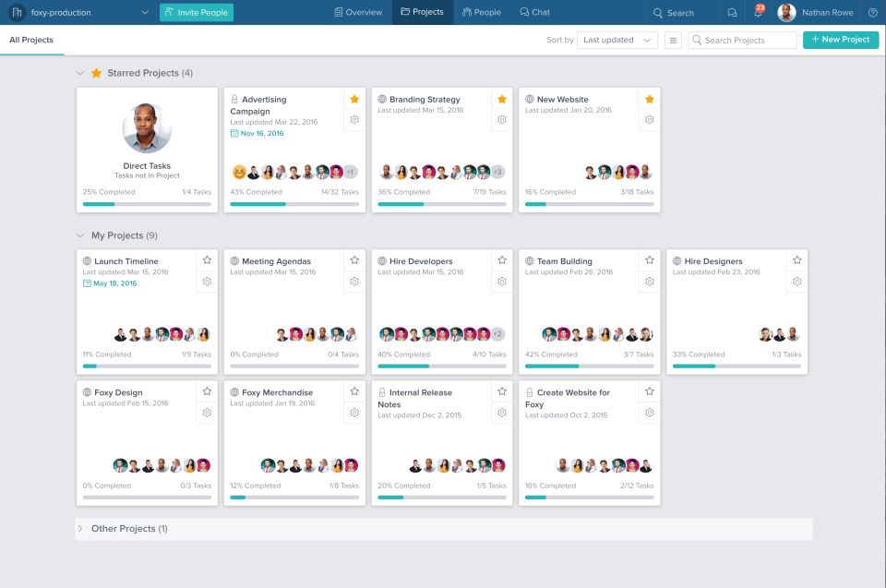Open the chat messages icon in top bar
Viewport: 886px width, 588px height.
(x=733, y=12)
